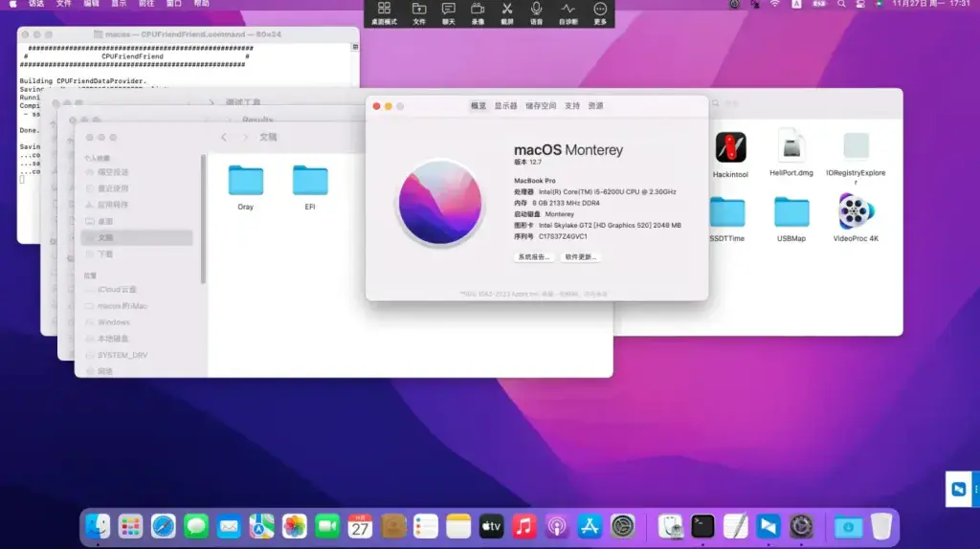
Task: Open 更多 more options in the remote toolbar
Action: coord(600,13)
